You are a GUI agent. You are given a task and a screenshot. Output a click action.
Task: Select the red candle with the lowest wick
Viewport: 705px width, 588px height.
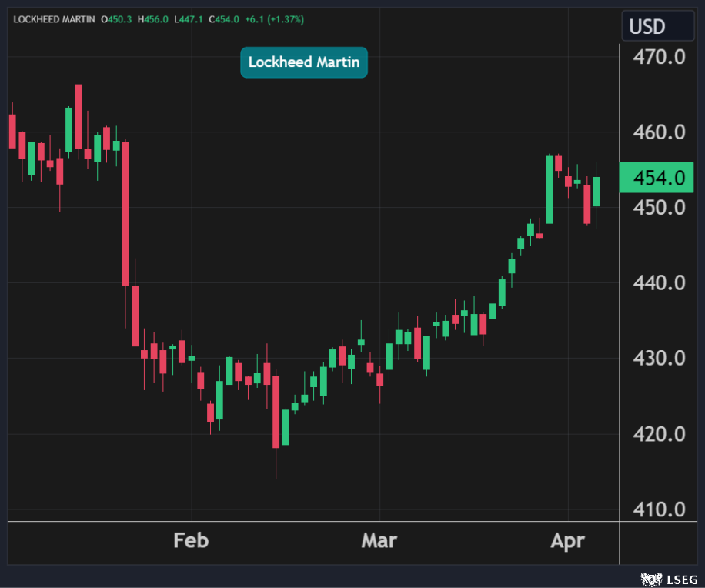pos(276,411)
